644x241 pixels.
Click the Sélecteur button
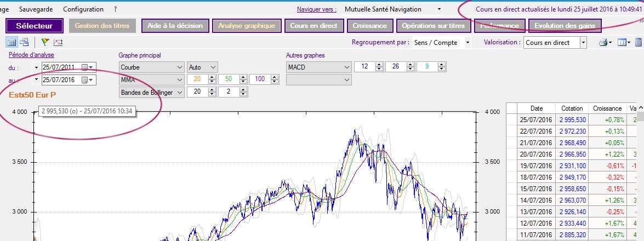(x=34, y=26)
